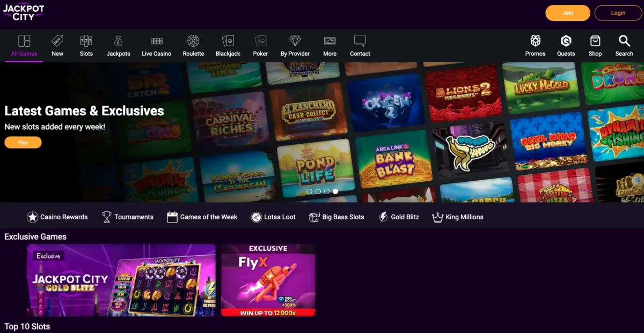Click the Tournaments trophy icon

pos(106,217)
